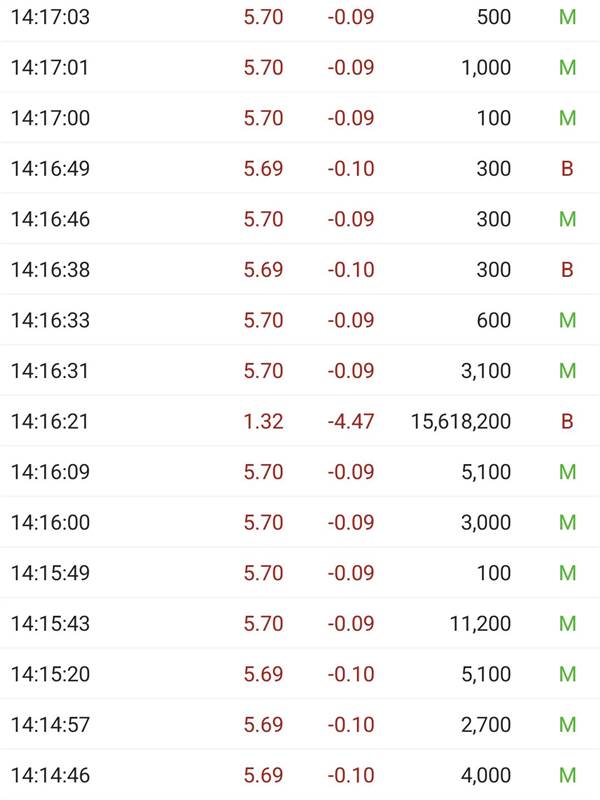The image size is (600, 800).
Task: Tap the M marker on 14:14:46 row
Action: point(567,776)
